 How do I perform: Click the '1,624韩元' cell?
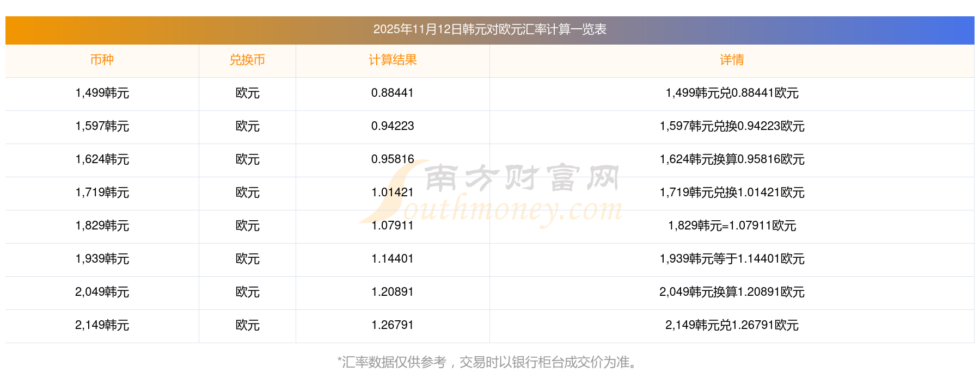pos(102,159)
